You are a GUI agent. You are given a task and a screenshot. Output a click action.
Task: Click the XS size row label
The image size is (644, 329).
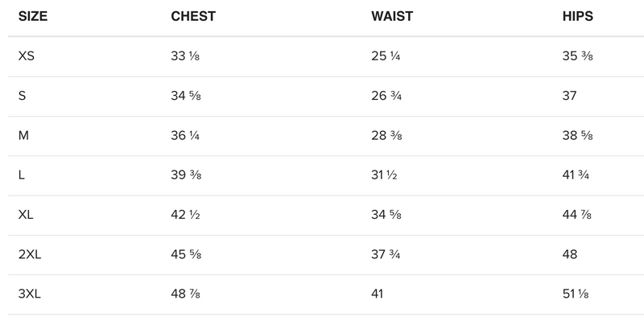point(26,56)
